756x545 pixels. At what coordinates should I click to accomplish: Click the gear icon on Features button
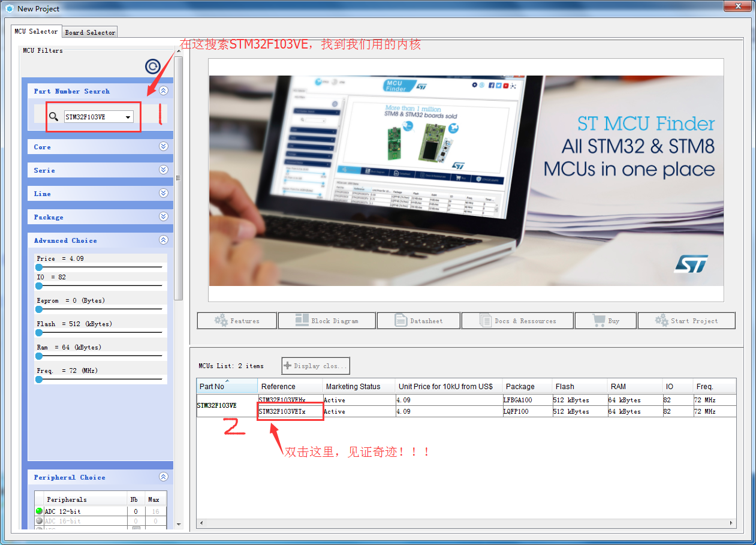tap(221, 321)
